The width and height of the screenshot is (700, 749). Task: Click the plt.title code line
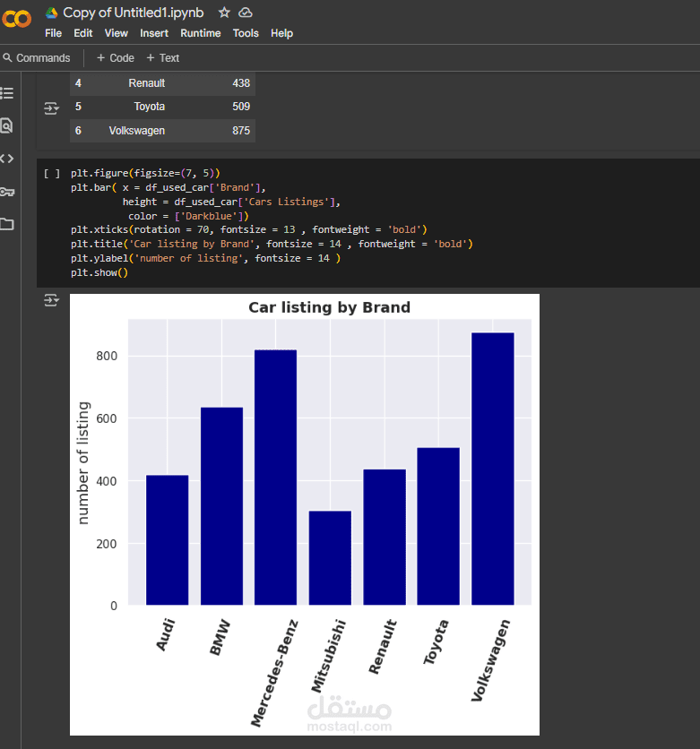(272, 244)
